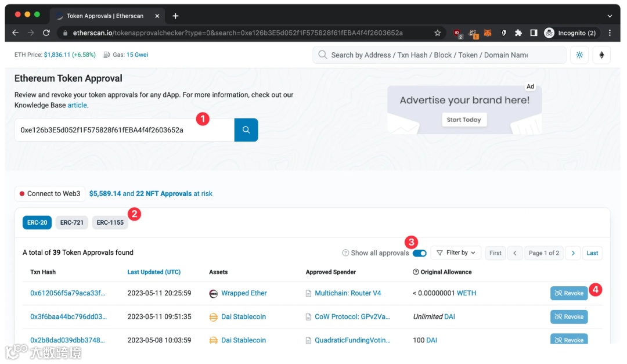Click the browser back arrow
Screen dimensions: 627x364
pyautogui.click(x=15, y=33)
